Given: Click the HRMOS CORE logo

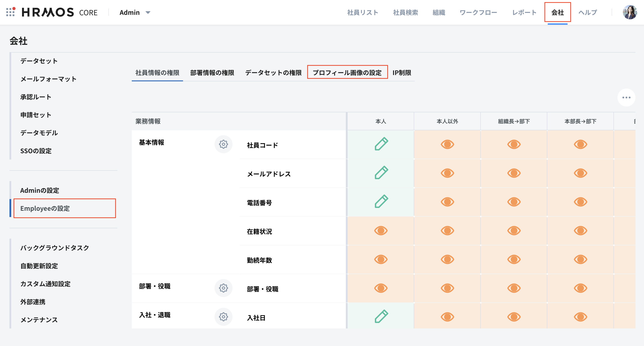Looking at the screenshot, I should pyautogui.click(x=60, y=12).
